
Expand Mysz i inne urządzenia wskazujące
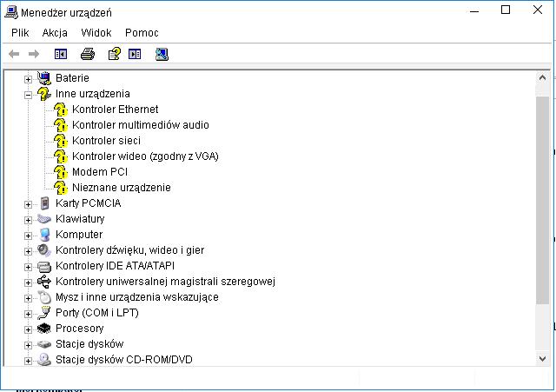click(x=28, y=298)
